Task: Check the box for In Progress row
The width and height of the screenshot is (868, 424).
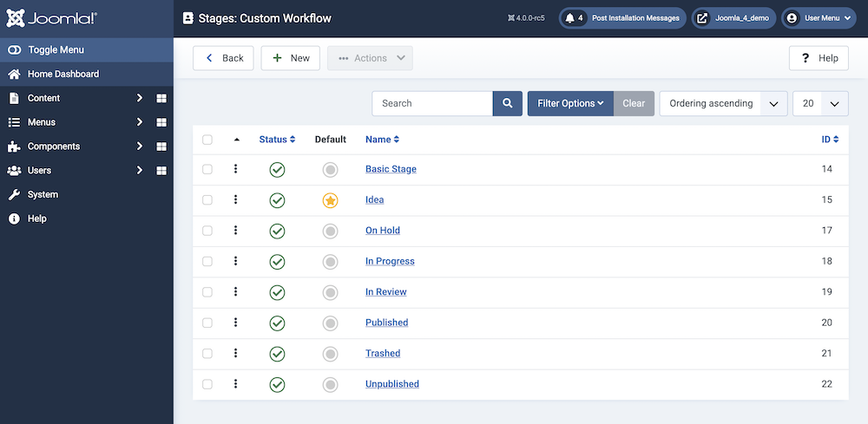Action: click(x=207, y=261)
